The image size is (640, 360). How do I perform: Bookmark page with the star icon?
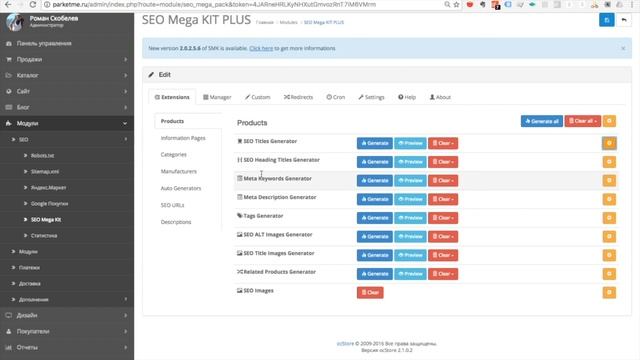[456, 4]
